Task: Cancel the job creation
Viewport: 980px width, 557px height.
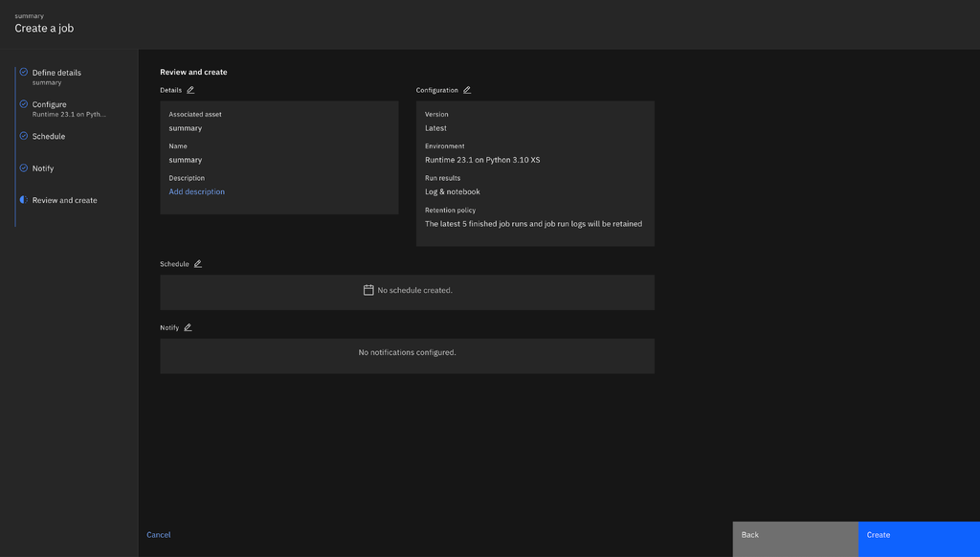Action: (159, 534)
